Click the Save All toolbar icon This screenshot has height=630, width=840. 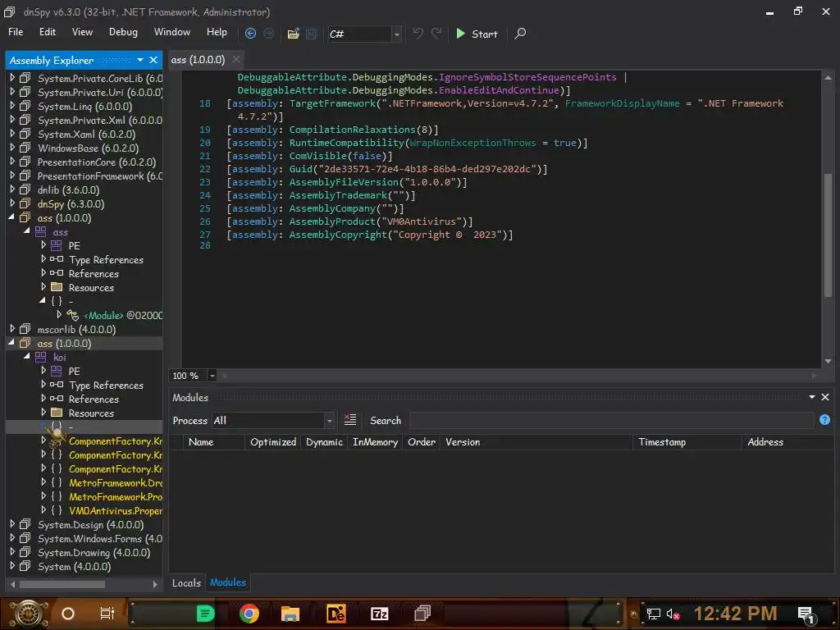click(311, 34)
